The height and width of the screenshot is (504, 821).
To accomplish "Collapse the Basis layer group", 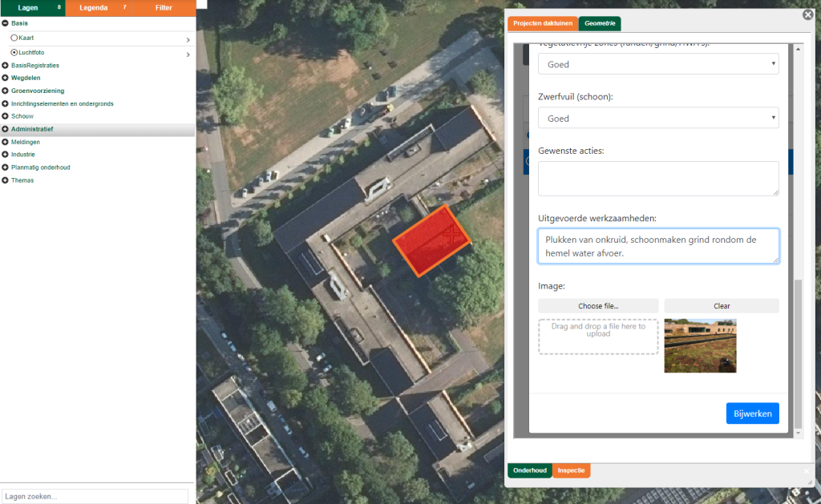I will [x=6, y=23].
